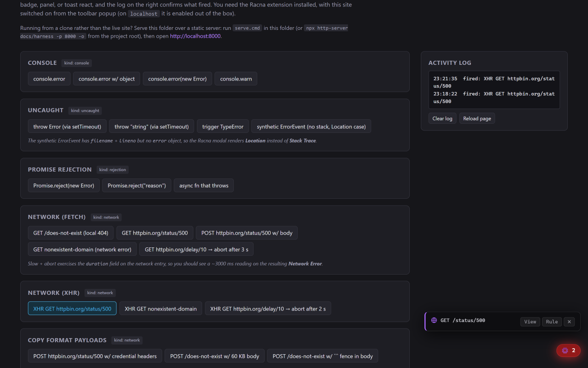Screen dimensions: 588x368
Task: Click POST httpbin.org/status/500 w/ credential headers
Action: [95, 356]
